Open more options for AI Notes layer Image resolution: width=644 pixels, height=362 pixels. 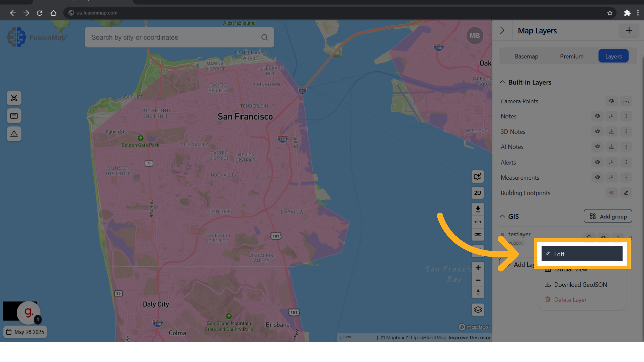[x=626, y=147]
